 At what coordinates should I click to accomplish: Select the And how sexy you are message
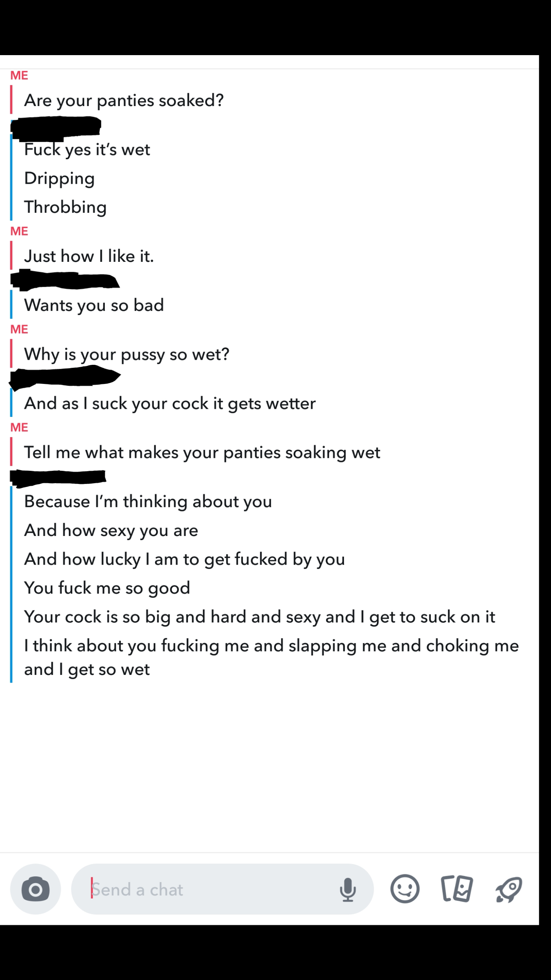click(x=111, y=531)
